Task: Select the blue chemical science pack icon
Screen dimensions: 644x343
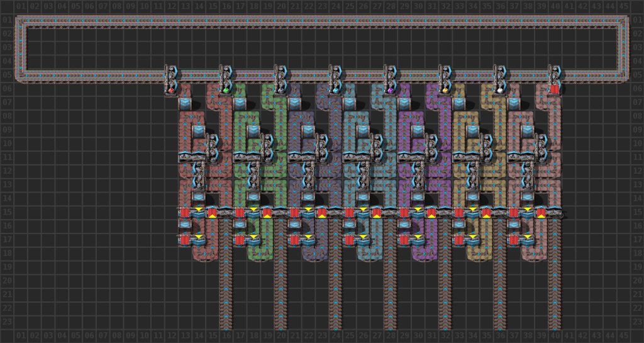Action: pos(336,91)
